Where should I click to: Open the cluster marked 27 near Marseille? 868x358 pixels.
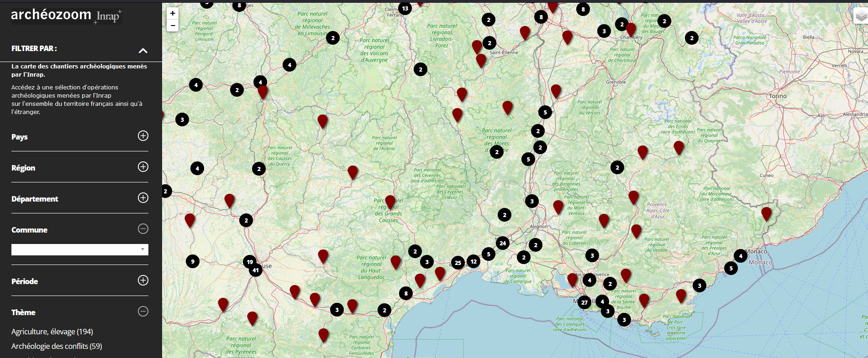[x=584, y=302]
